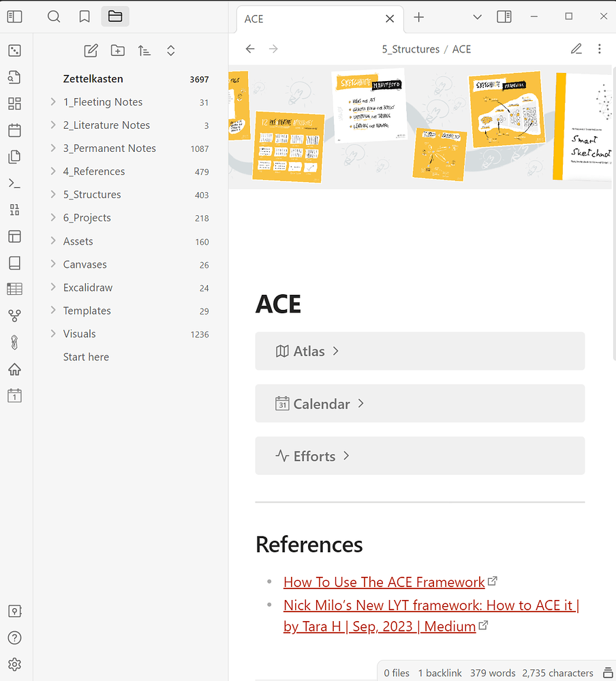The height and width of the screenshot is (681, 616).
Task: Open a random note with dice icon
Action: [14, 51]
